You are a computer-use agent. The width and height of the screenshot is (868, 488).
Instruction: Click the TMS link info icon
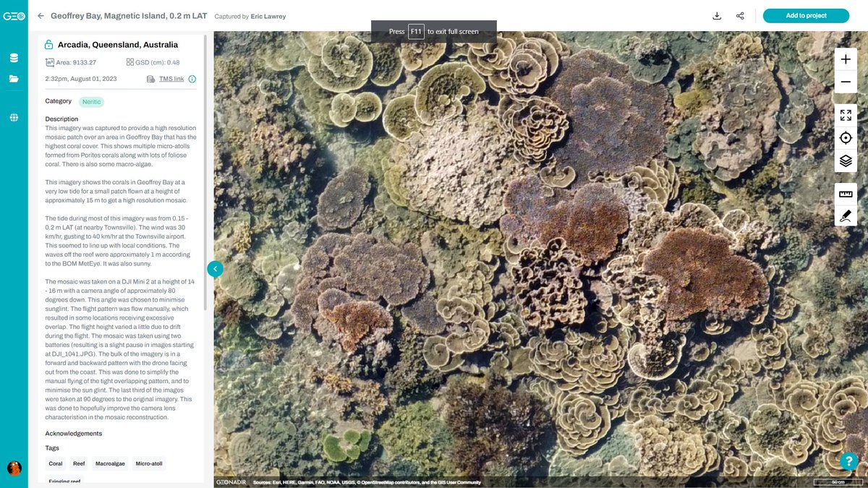tap(192, 79)
